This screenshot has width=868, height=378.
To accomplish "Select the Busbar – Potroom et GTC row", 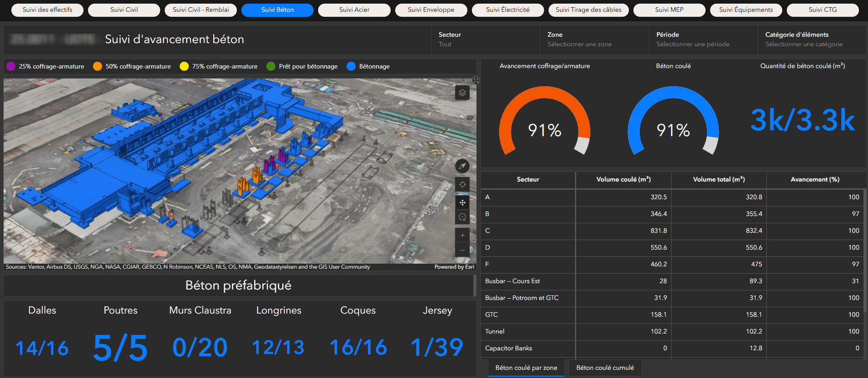I will [x=672, y=298].
